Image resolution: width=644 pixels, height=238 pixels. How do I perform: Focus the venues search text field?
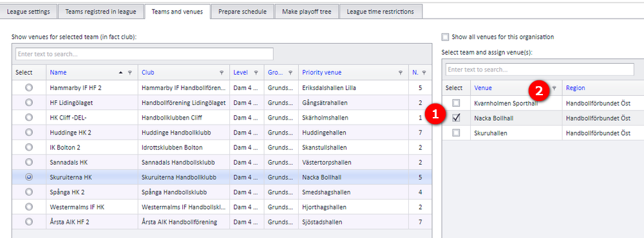pos(540,69)
